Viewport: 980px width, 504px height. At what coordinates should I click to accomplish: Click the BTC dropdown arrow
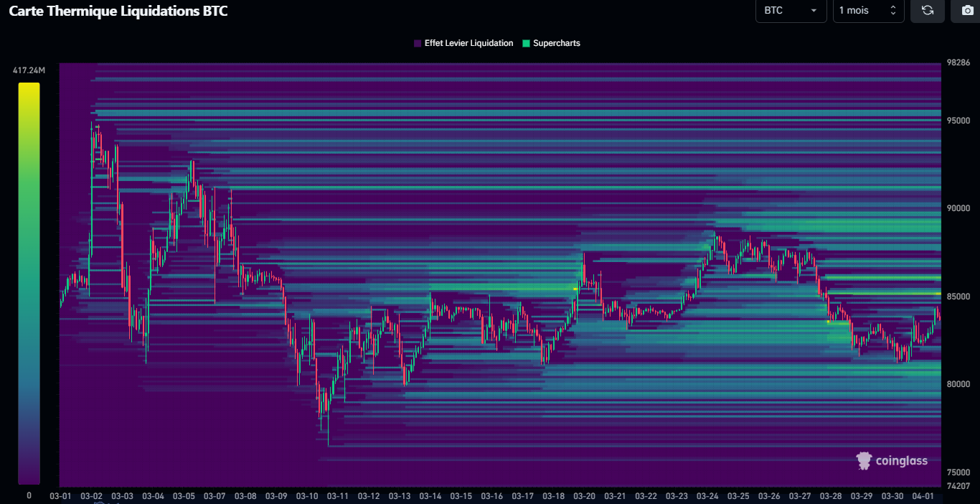click(814, 11)
